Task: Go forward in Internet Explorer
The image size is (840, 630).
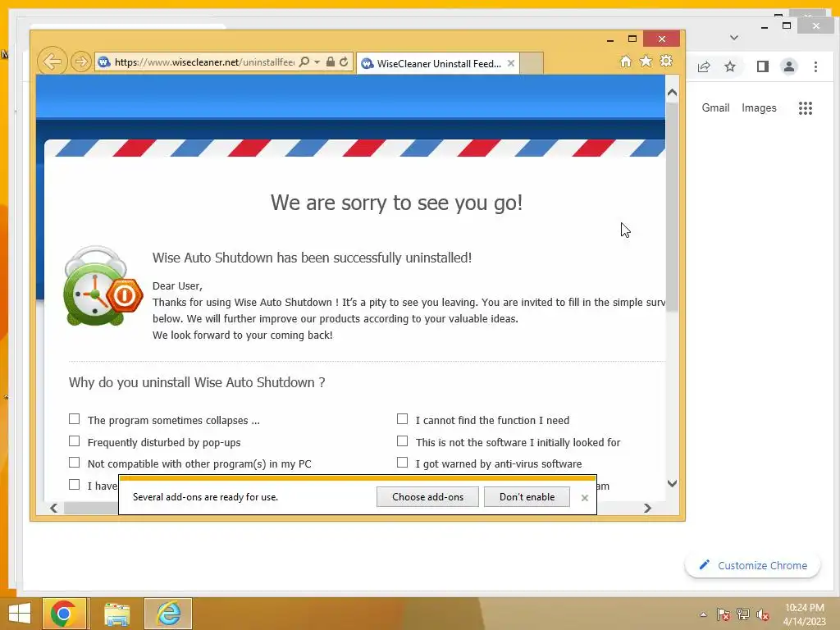Action: (81, 62)
